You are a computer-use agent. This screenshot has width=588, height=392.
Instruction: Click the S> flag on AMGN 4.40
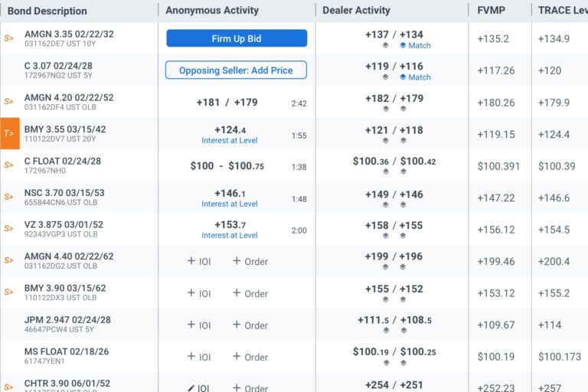point(9,260)
